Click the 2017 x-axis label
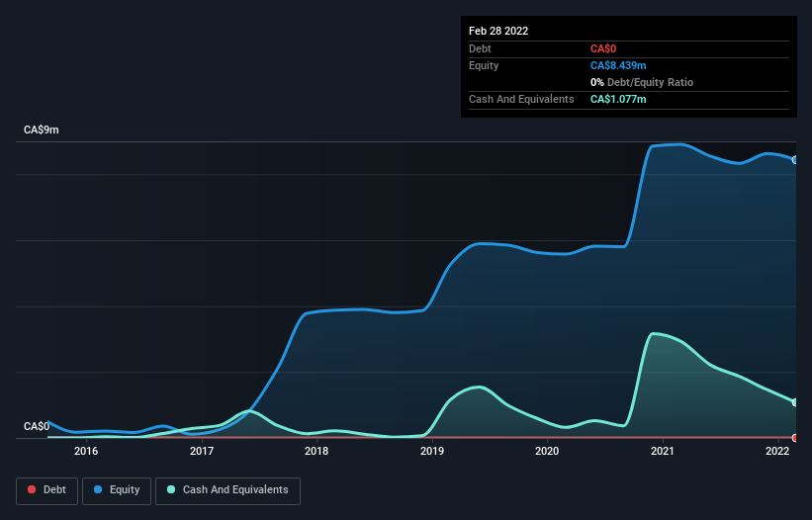The image size is (812, 520). [202, 451]
